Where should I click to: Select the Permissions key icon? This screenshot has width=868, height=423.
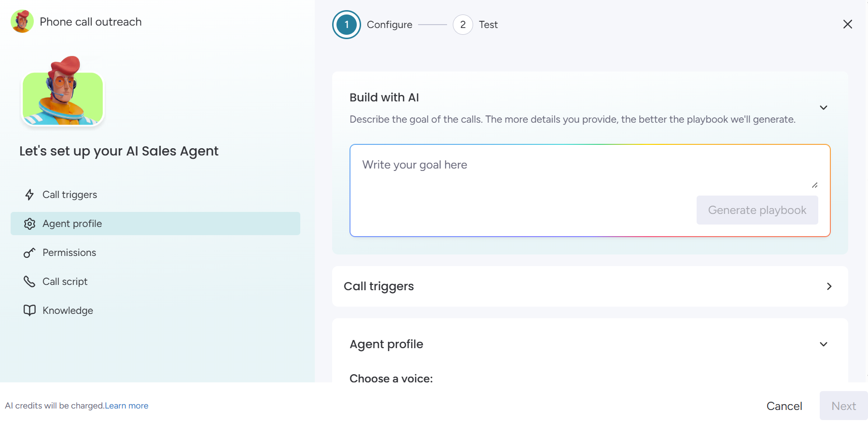point(29,253)
